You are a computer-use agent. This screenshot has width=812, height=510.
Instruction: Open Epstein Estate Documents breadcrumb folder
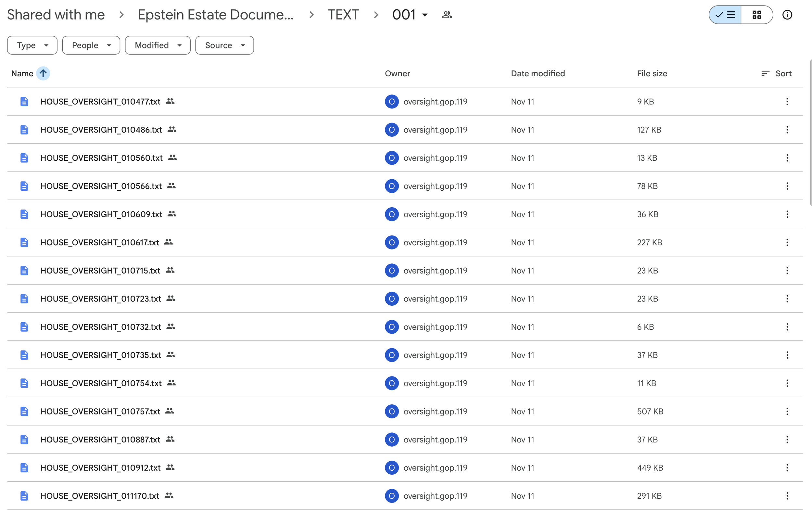(216, 15)
